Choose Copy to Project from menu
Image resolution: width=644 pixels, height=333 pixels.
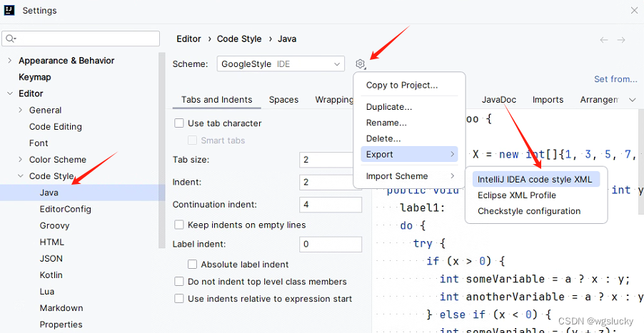(x=410, y=85)
